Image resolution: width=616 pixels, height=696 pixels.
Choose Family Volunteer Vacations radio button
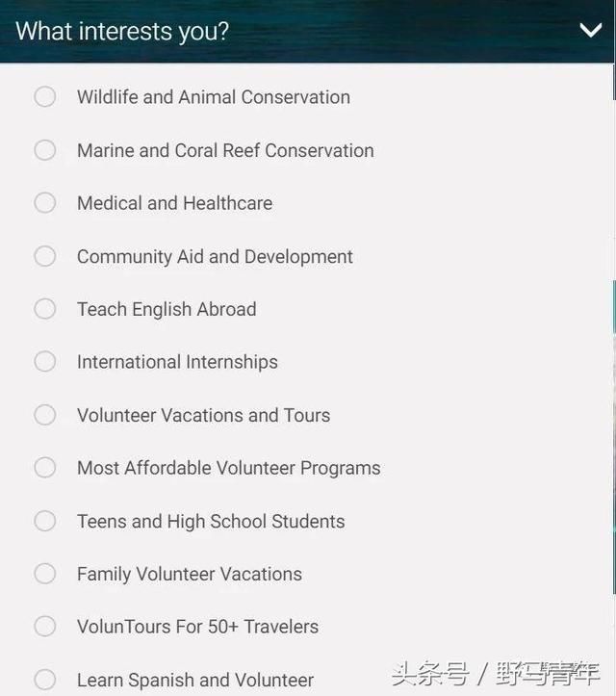coord(45,574)
